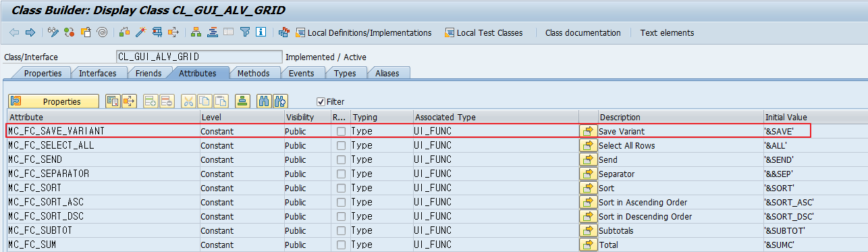Click type arrow button for Send row
The image size is (868, 252).
coord(588,159)
